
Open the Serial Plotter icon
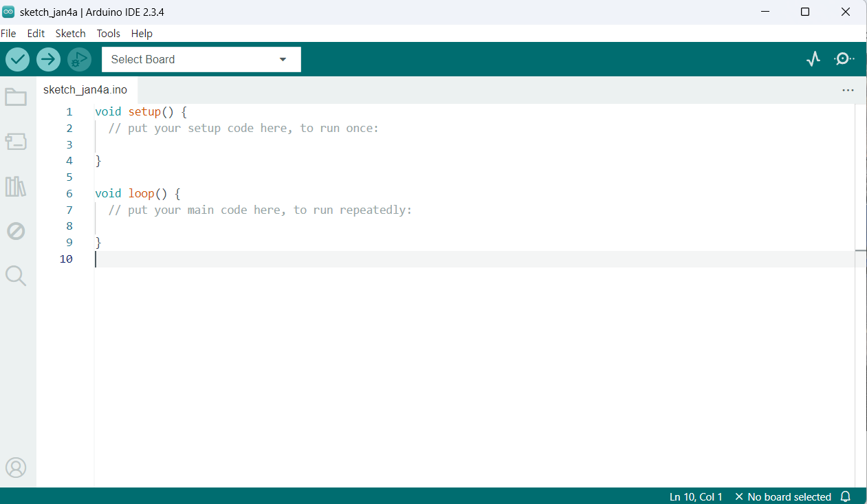click(x=813, y=59)
